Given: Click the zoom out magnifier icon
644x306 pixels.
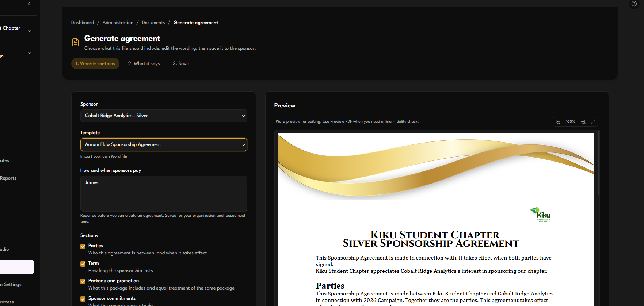Looking at the screenshot, I should coord(558,122).
